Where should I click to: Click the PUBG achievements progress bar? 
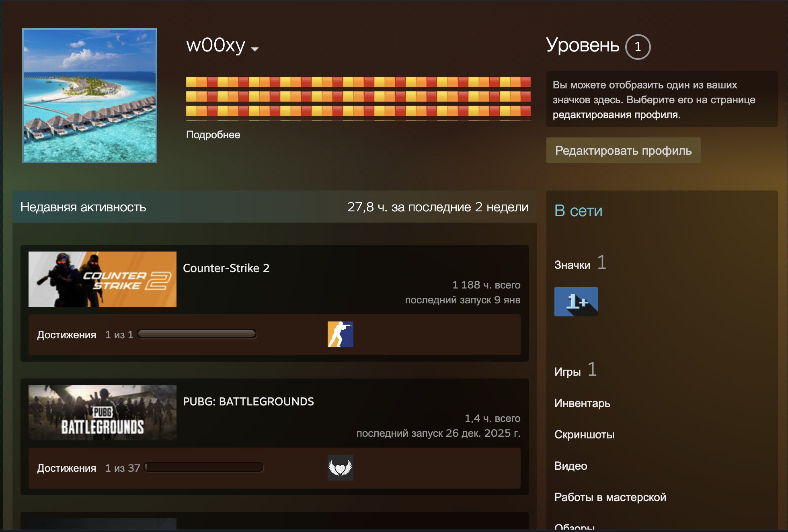204,467
